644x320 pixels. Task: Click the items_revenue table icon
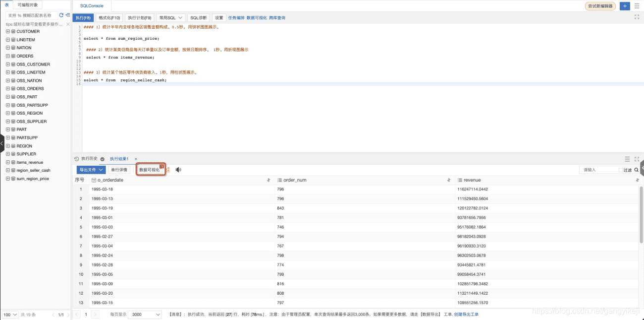[x=13, y=162]
